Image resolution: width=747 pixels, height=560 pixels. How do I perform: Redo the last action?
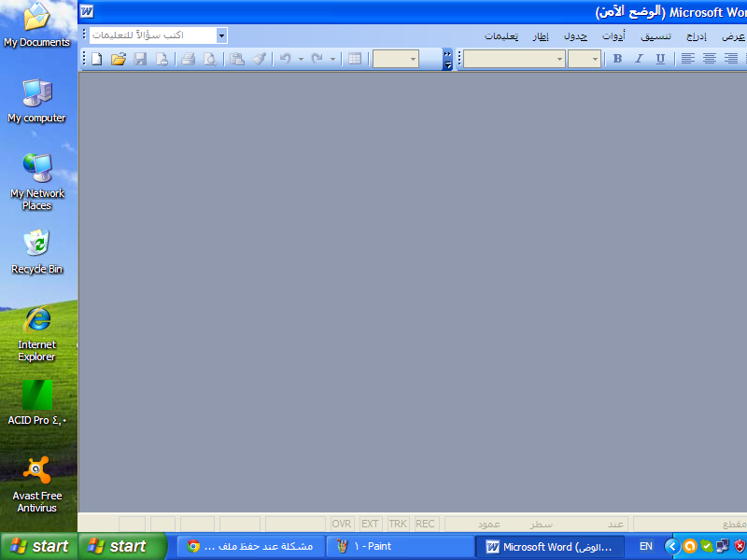[x=317, y=59]
